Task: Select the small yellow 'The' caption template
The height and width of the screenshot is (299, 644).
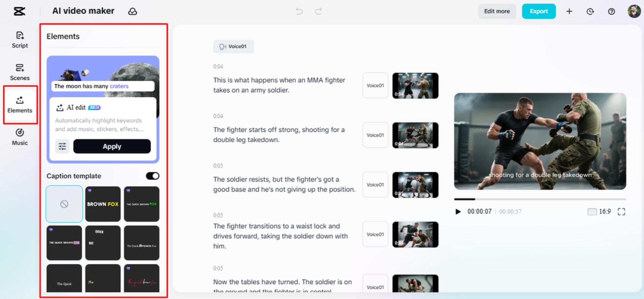Action: (103, 278)
